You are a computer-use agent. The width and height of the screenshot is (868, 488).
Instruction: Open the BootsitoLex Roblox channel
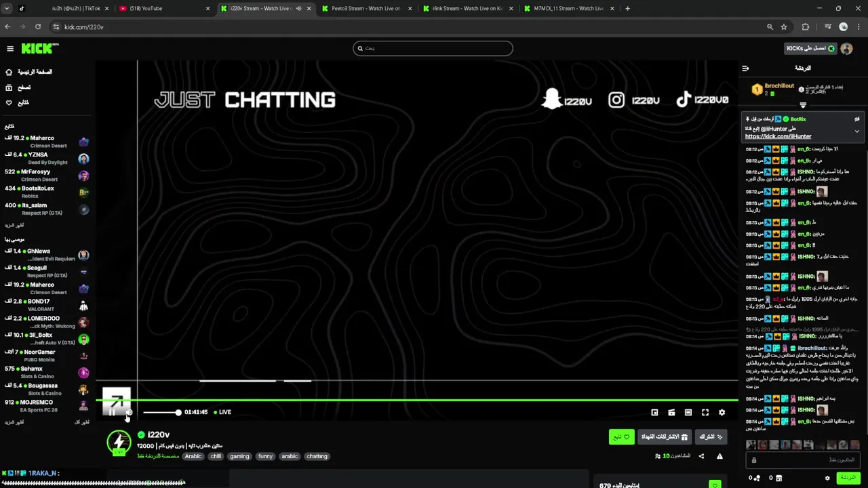coord(47,192)
